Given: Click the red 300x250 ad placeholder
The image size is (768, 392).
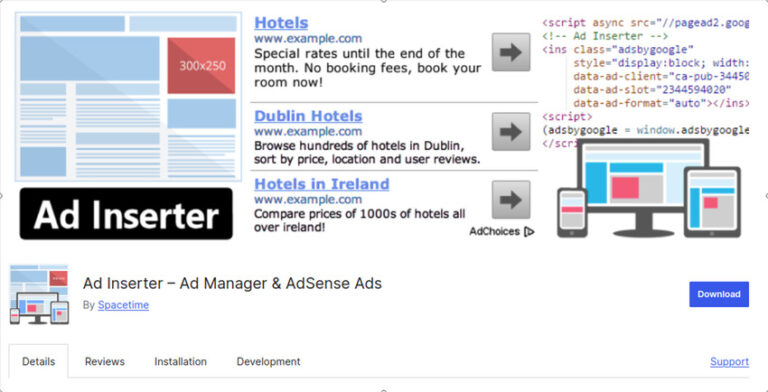Looking at the screenshot, I should tap(201, 66).
